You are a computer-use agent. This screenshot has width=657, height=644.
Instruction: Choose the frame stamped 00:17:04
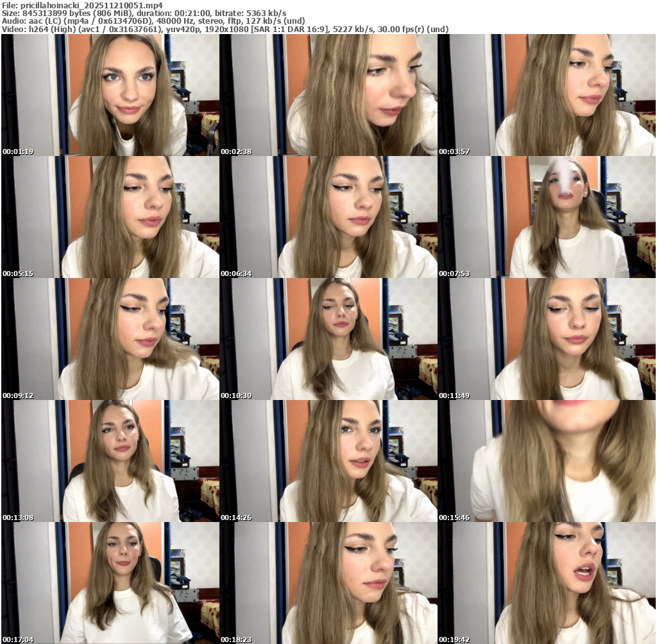[110, 582]
